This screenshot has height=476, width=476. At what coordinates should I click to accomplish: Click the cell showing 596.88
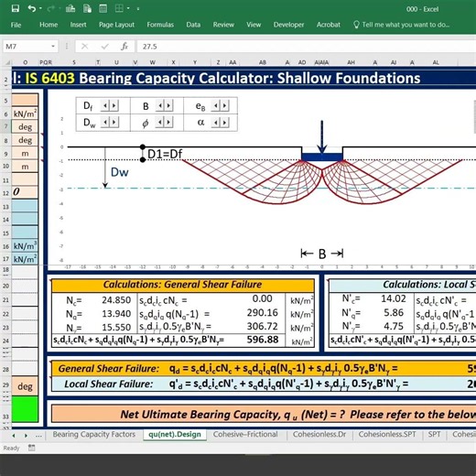[x=263, y=340]
